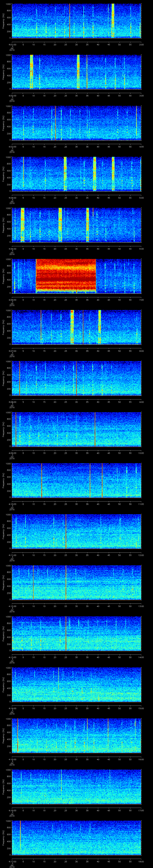Click the 8:00 end time label
The image size is (153, 868).
pyautogui.click(x=141, y=351)
